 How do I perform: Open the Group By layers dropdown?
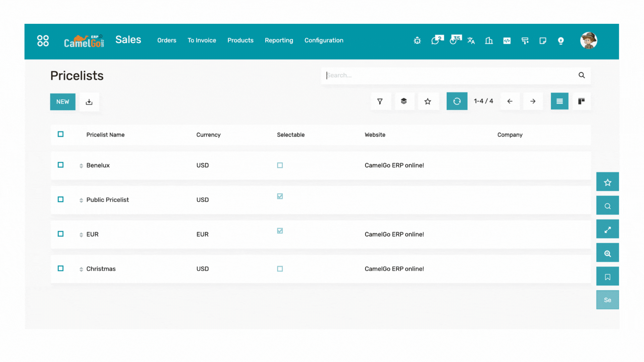404,101
